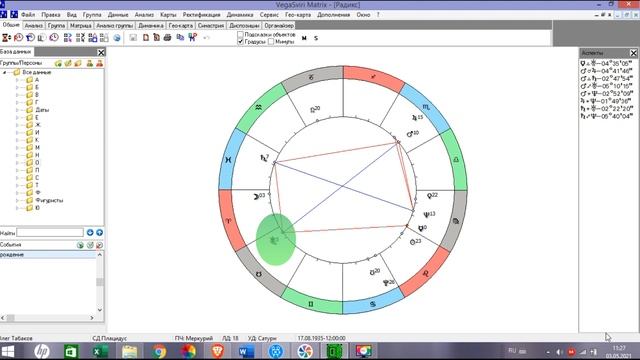Click the search down arrow button
The image size is (640, 360).
90,233
